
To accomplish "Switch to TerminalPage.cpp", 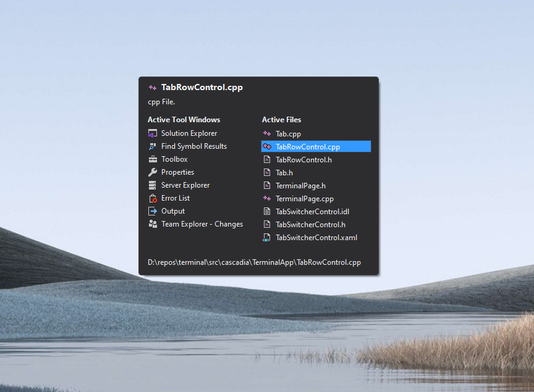I will click(304, 199).
